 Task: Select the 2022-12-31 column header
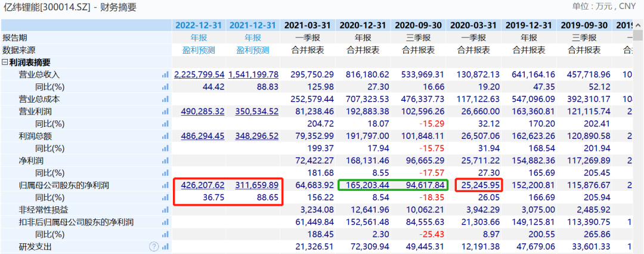point(199,25)
